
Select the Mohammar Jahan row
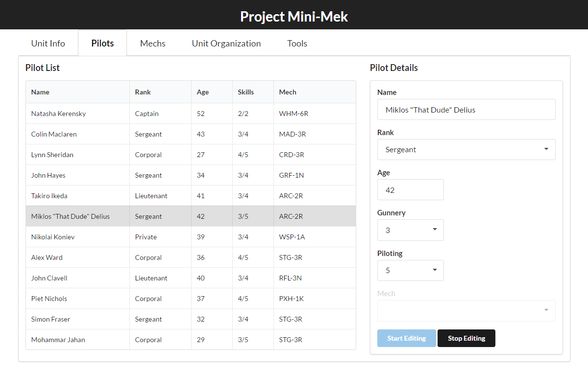click(191, 340)
